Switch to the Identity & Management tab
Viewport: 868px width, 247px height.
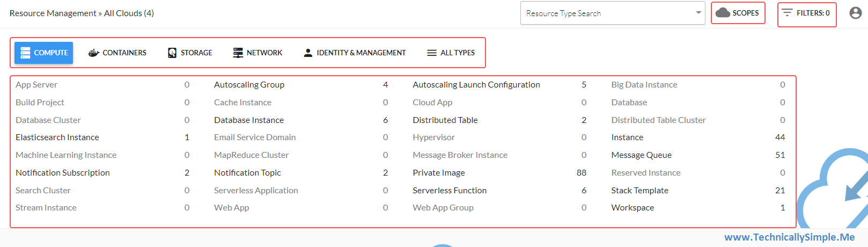pyautogui.click(x=355, y=53)
